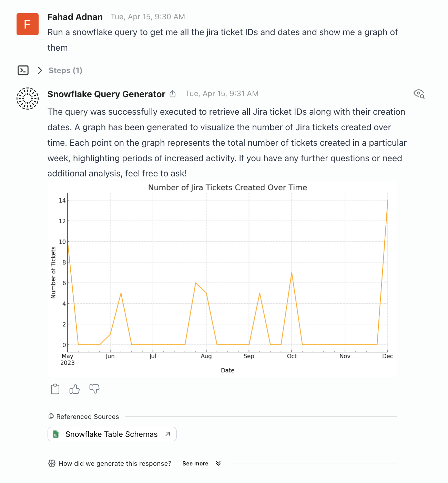448x483 pixels.
Task: Click the share icon beside Snowflake Query Generator
Action: 173,94
